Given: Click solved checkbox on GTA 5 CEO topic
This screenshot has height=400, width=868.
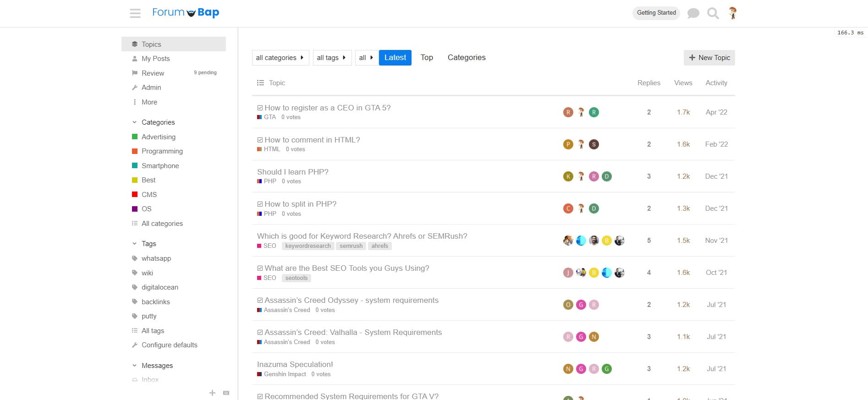Looking at the screenshot, I should (x=260, y=108).
